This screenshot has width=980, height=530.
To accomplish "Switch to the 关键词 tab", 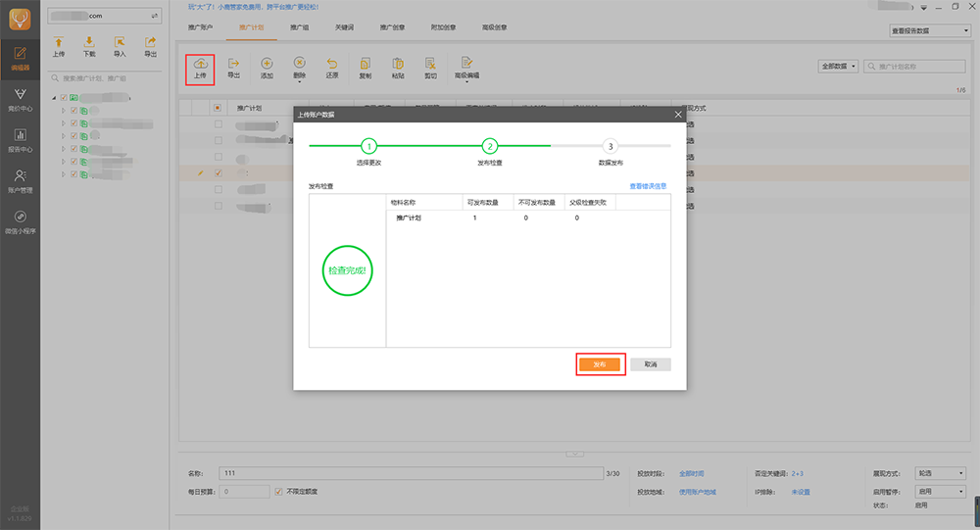I will point(344,27).
